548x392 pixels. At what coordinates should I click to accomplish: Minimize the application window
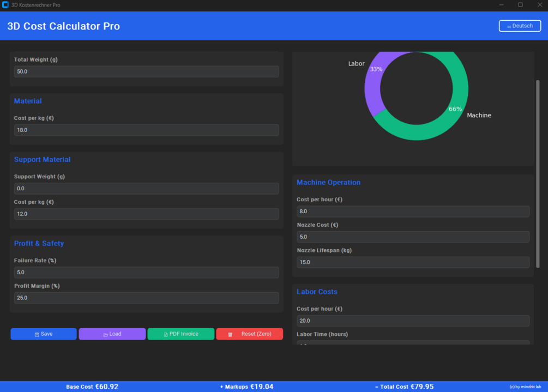(x=501, y=5)
